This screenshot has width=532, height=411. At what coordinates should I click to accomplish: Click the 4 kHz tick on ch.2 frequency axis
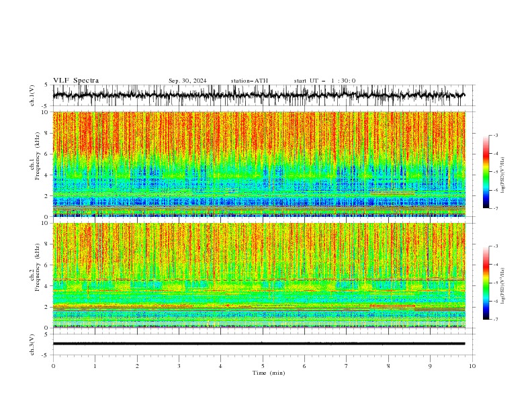[x=46, y=286]
